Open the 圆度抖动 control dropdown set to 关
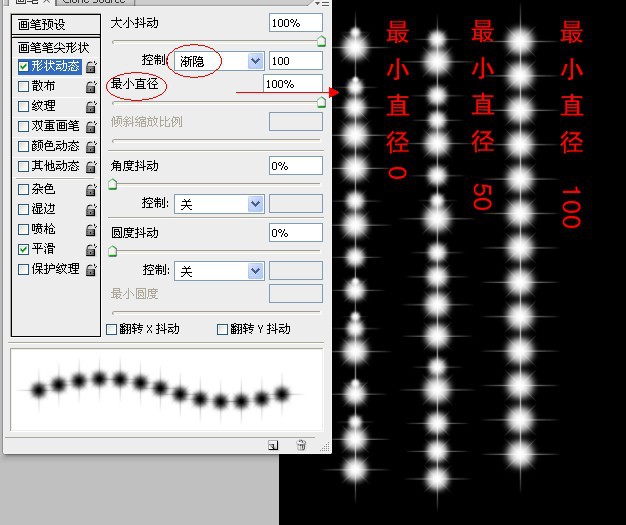Image resolution: width=626 pixels, height=525 pixels. (219, 271)
